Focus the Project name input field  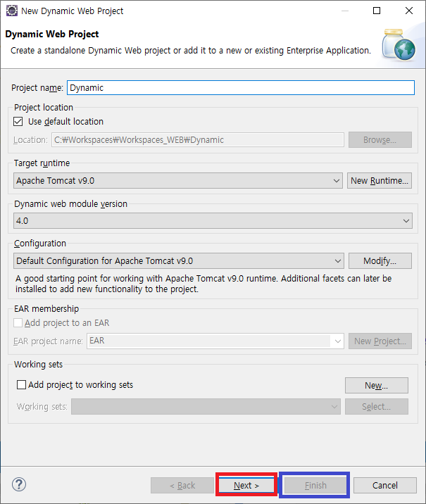(241, 88)
